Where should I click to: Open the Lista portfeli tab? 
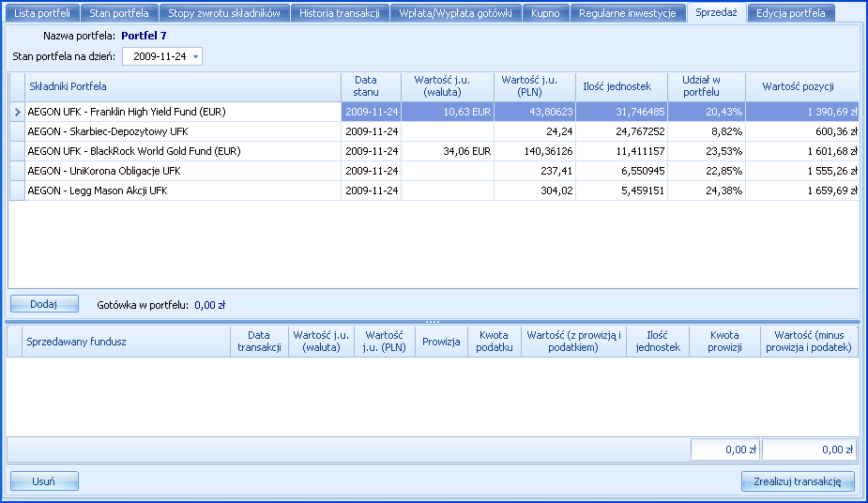pos(42,13)
